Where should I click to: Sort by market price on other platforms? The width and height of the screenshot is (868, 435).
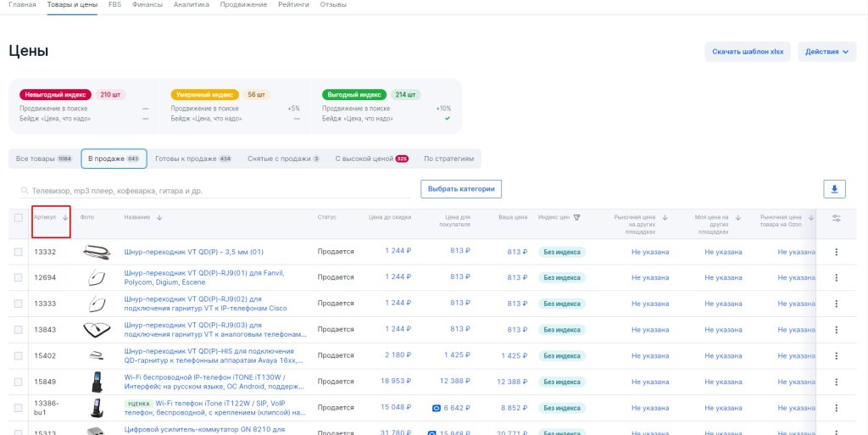665,218
